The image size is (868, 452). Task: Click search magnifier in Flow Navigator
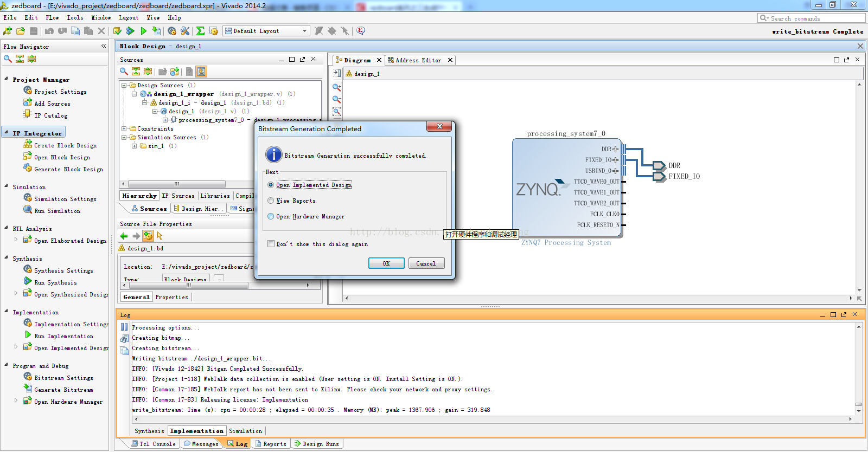8,59
